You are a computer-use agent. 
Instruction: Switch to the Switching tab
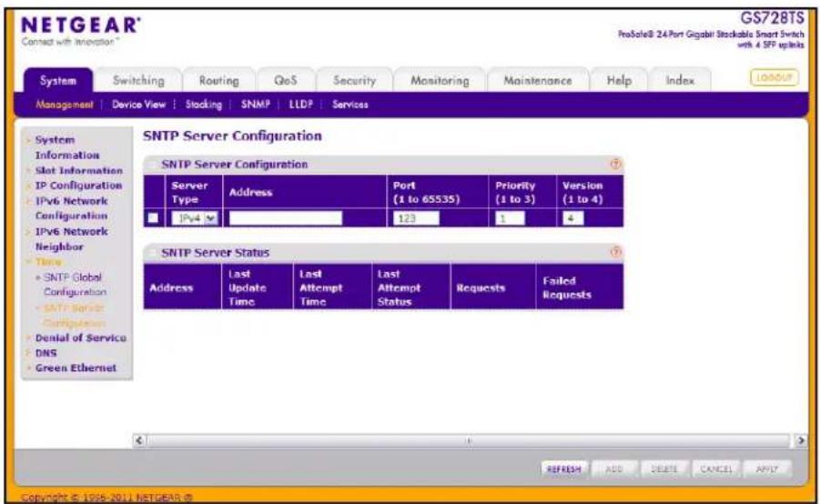(x=138, y=81)
